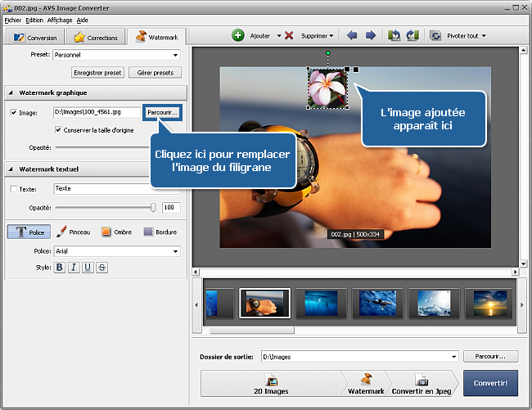Toggle italic text style
The height and width of the screenshot is (410, 532).
pyautogui.click(x=74, y=268)
